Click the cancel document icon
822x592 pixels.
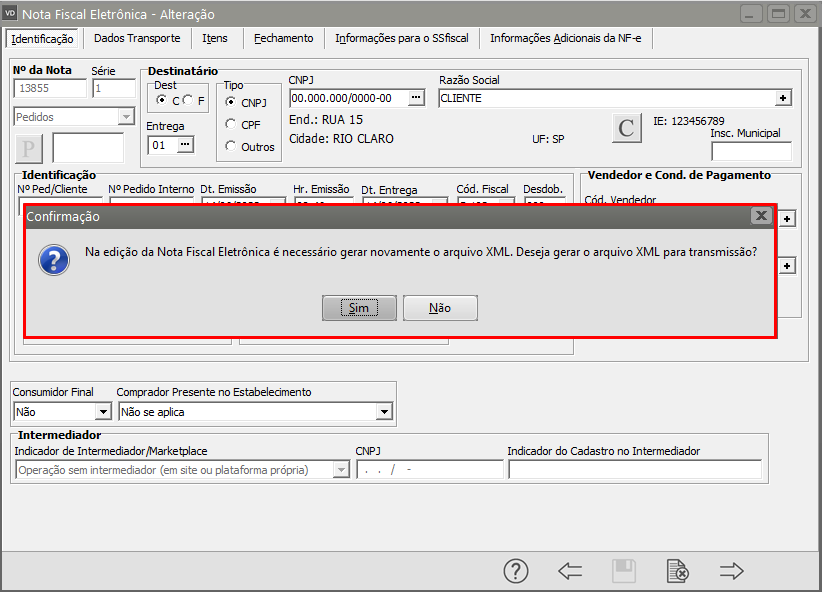pos(678,571)
